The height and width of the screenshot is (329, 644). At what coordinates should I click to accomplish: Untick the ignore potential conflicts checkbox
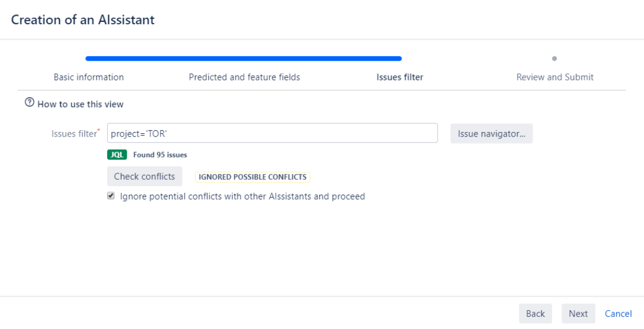[111, 196]
